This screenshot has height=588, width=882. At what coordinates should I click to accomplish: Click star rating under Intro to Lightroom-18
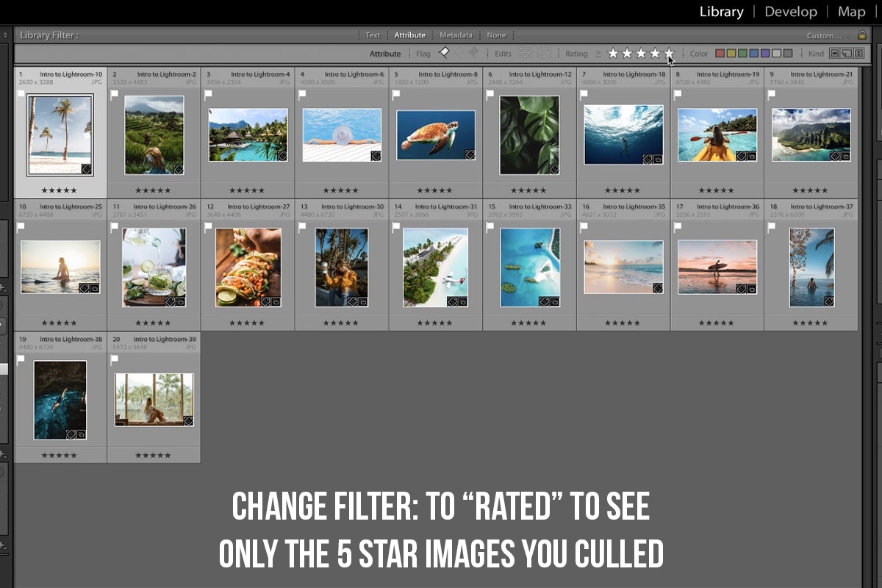[x=623, y=190]
